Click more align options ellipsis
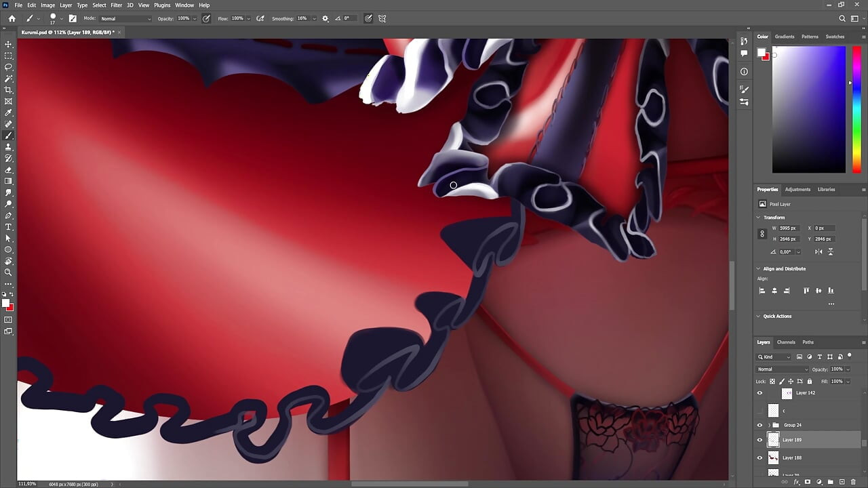 (x=831, y=304)
